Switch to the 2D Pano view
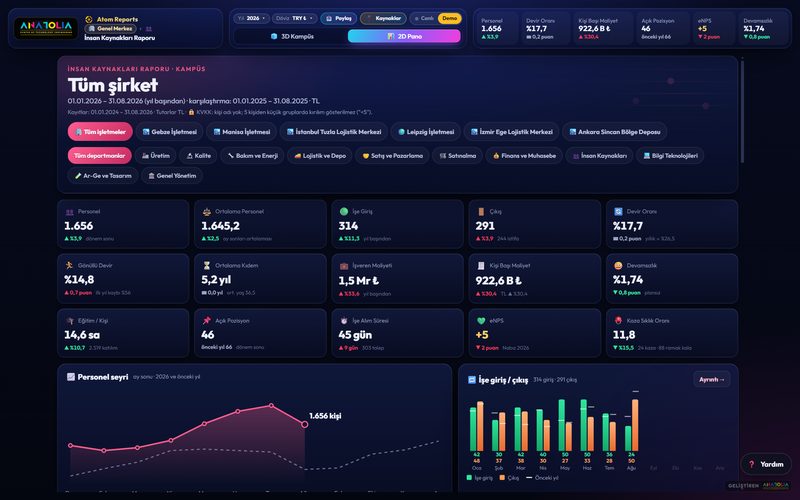800x500 pixels. tap(404, 36)
